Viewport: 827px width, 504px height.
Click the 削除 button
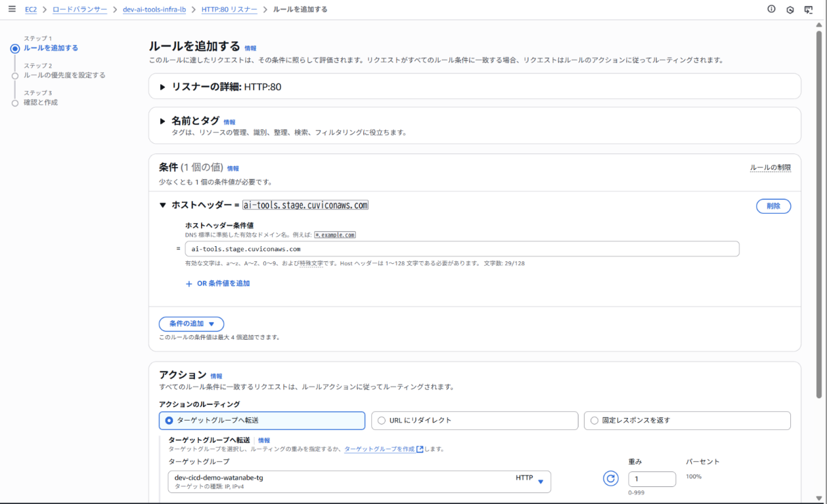tap(773, 206)
